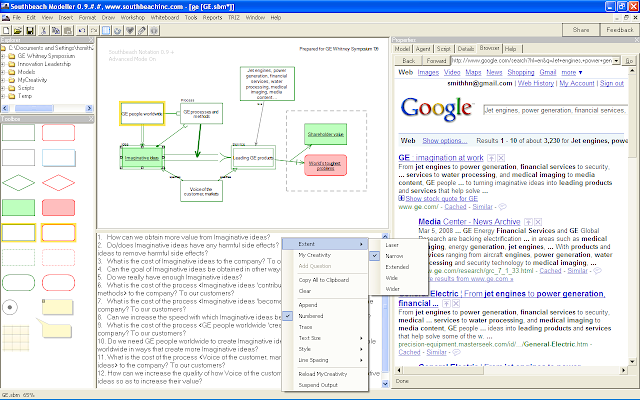Select the green rounded pill shape
This screenshot has height=400, width=640.
[18, 282]
